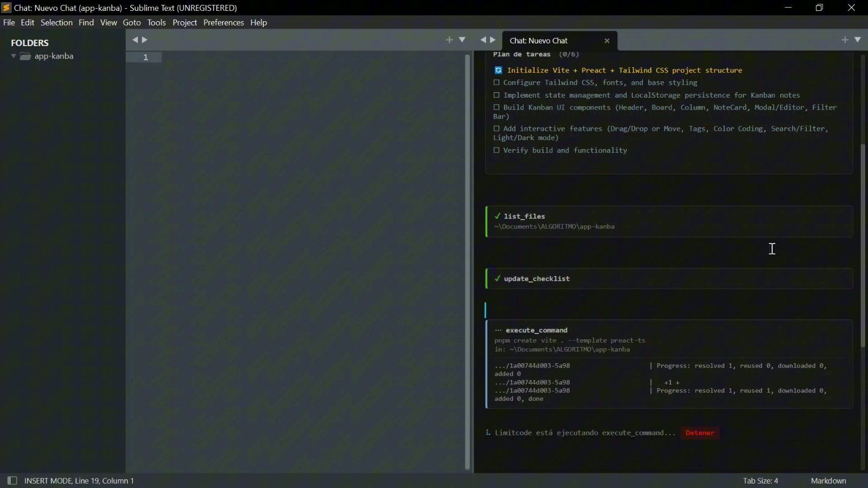The width and height of the screenshot is (868, 488).
Task: Open the File menu
Action: pos(9,22)
